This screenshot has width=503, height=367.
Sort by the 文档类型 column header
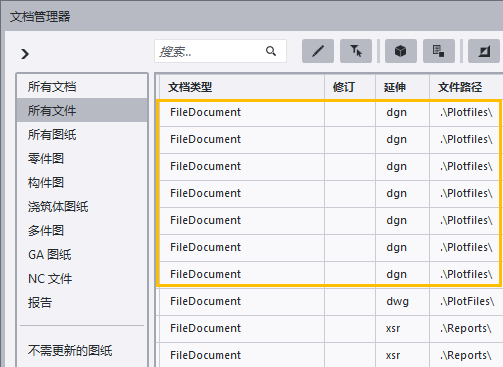tap(242, 87)
